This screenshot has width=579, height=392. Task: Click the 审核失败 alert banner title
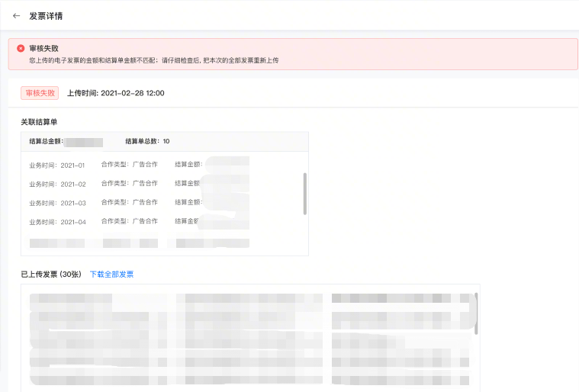coord(44,48)
